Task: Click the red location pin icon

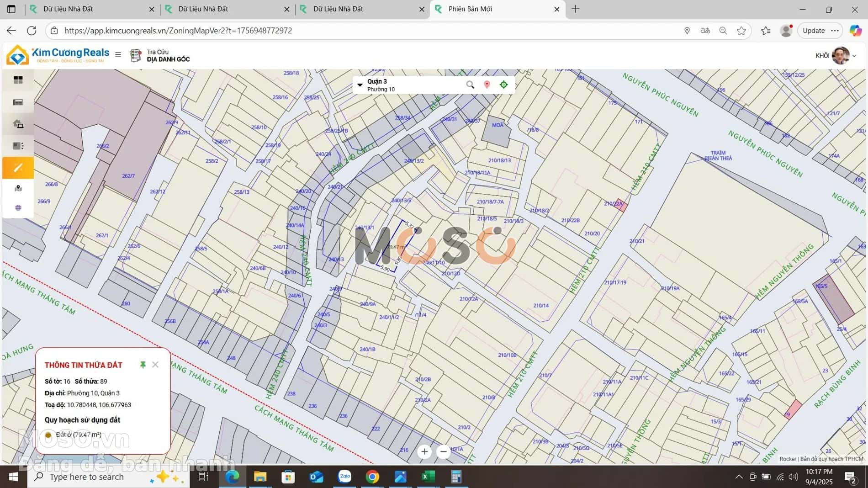Action: 487,85
